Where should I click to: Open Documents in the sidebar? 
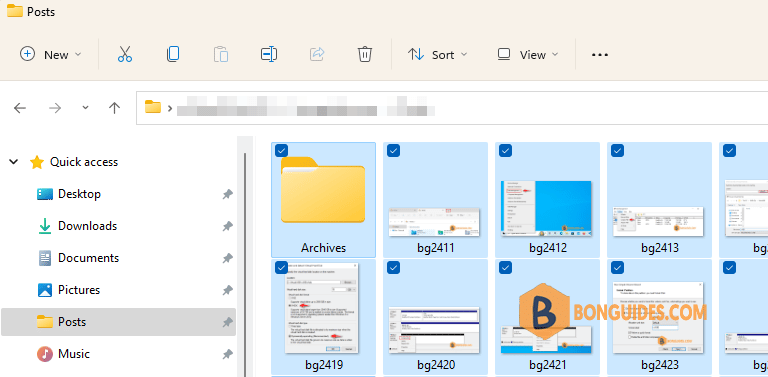pos(88,258)
